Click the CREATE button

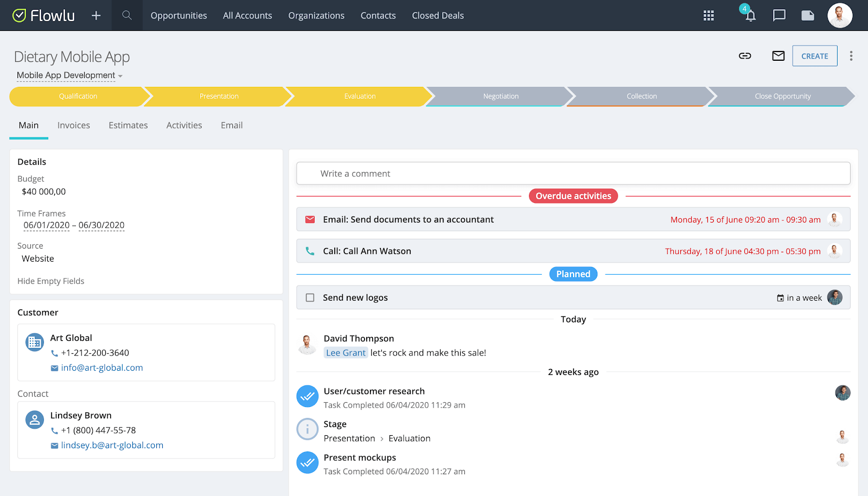tap(815, 56)
